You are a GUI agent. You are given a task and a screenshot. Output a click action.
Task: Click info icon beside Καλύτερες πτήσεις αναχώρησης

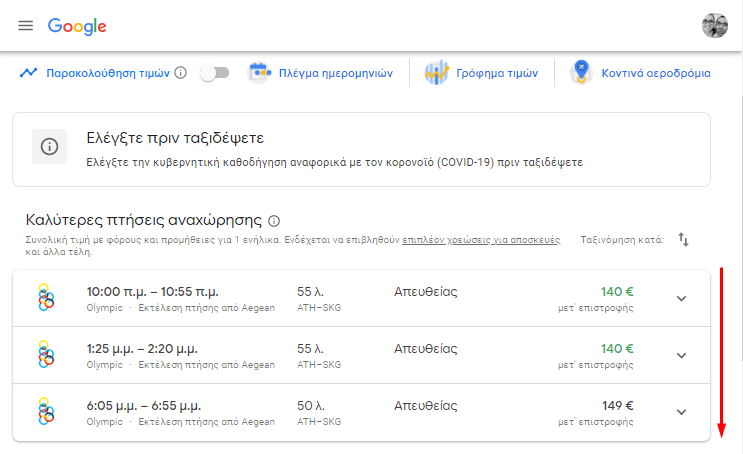click(274, 221)
